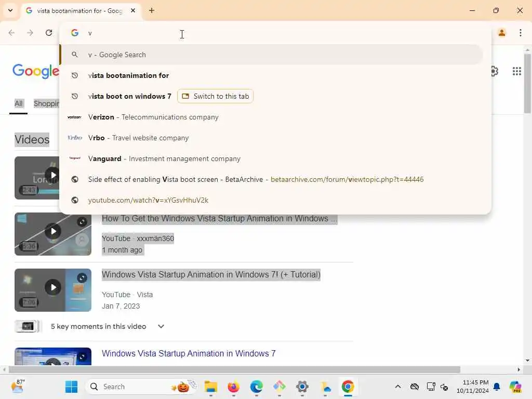Image resolution: width=532 pixels, height=399 pixels.
Task: Open 'How To Get the Windows Vista Startup Animation' link
Action: (x=220, y=219)
